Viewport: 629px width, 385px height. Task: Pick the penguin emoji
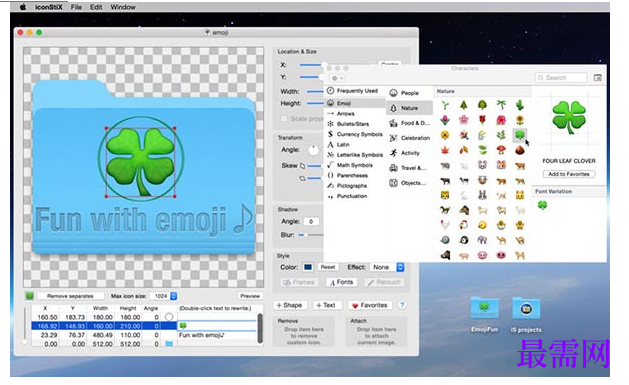pos(464,240)
